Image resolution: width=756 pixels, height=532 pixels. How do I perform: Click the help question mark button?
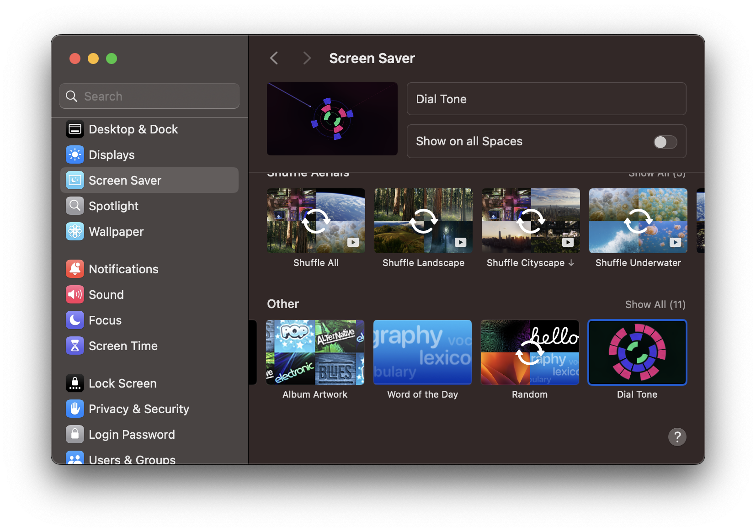[677, 437]
